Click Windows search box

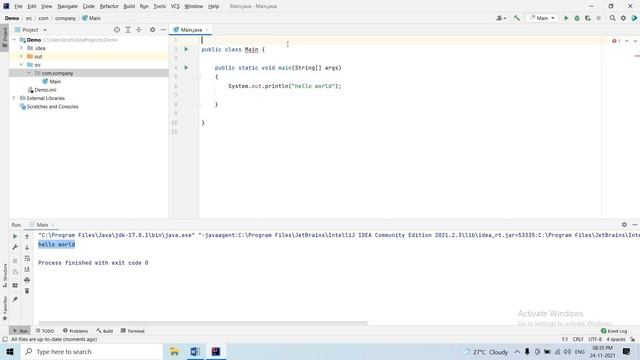point(91,351)
